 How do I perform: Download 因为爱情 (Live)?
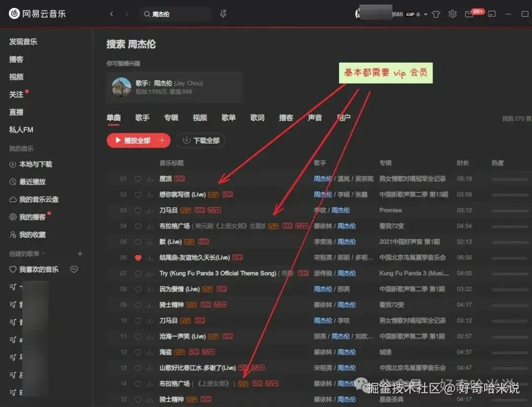click(x=150, y=289)
